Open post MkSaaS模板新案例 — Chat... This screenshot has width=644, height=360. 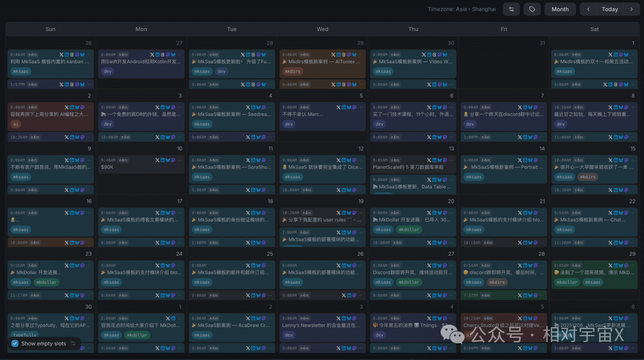pos(590,219)
